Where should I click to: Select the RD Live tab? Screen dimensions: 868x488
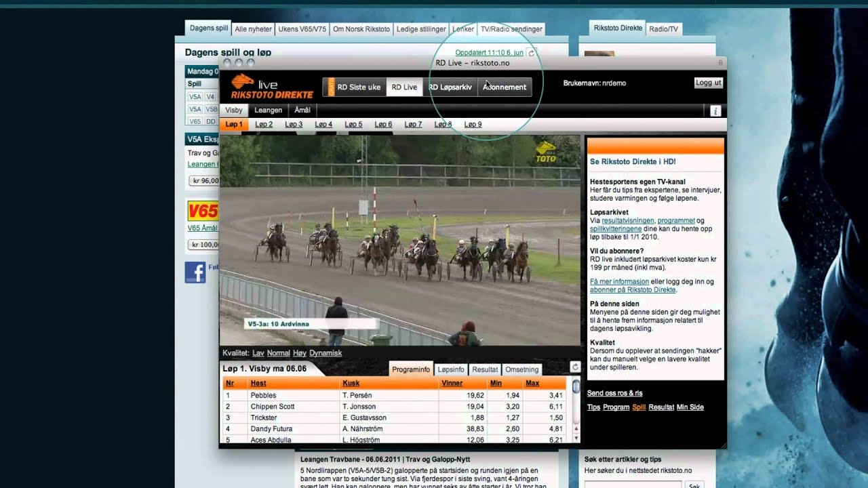404,87
